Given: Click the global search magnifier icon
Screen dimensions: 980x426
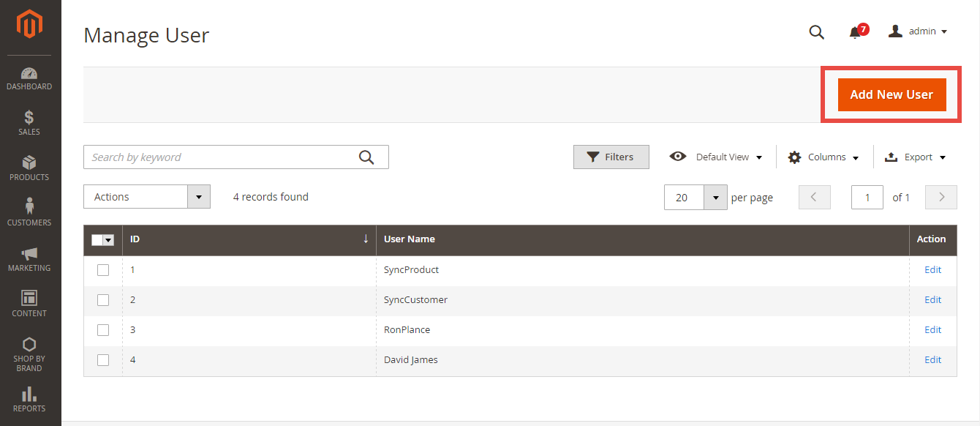Looking at the screenshot, I should 816,32.
